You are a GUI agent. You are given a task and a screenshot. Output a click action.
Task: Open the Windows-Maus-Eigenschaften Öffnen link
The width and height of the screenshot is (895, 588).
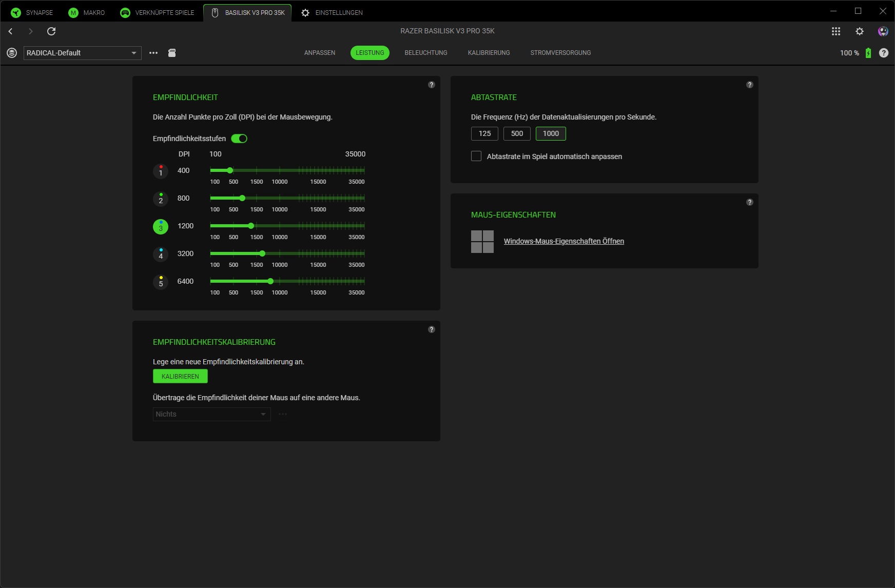[x=563, y=241]
